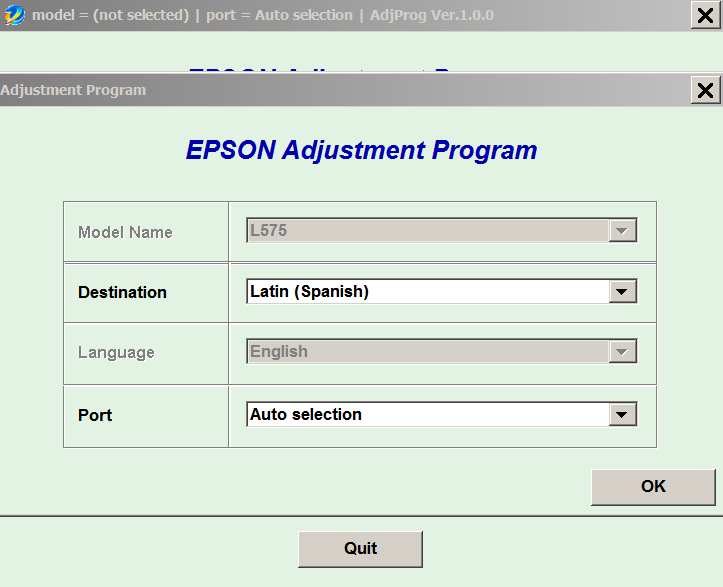Click the AdjProg app icon in title bar
This screenshot has height=587, width=723.
click(14, 15)
